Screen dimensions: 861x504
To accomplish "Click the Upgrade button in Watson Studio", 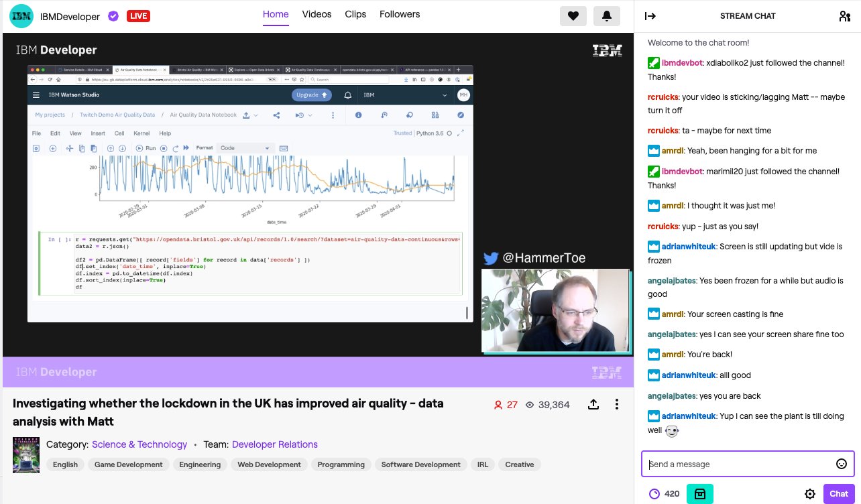I will 312,95.
